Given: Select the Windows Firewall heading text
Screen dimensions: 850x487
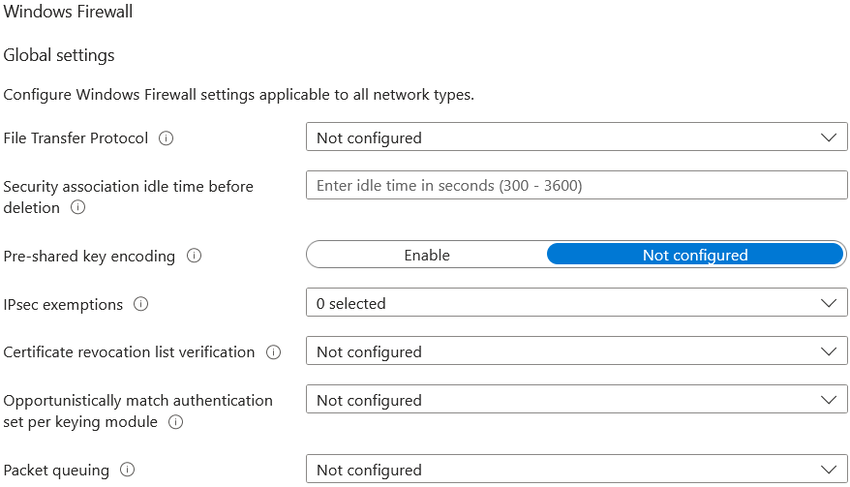Looking at the screenshot, I should click(68, 11).
